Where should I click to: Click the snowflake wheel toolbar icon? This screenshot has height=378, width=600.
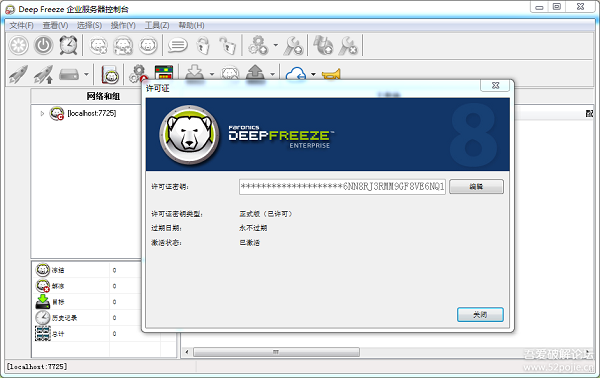(x=19, y=45)
